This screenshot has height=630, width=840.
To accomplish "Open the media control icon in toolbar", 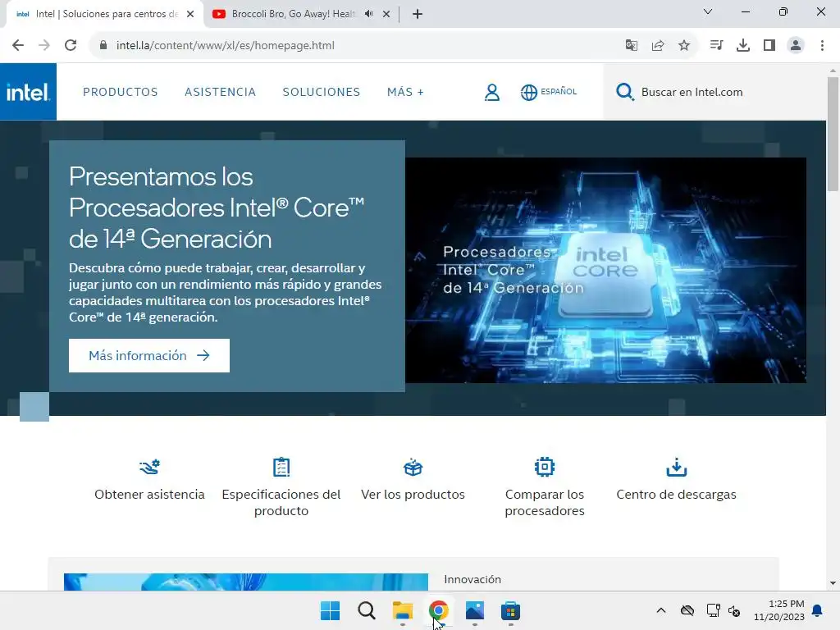I will (x=716, y=46).
